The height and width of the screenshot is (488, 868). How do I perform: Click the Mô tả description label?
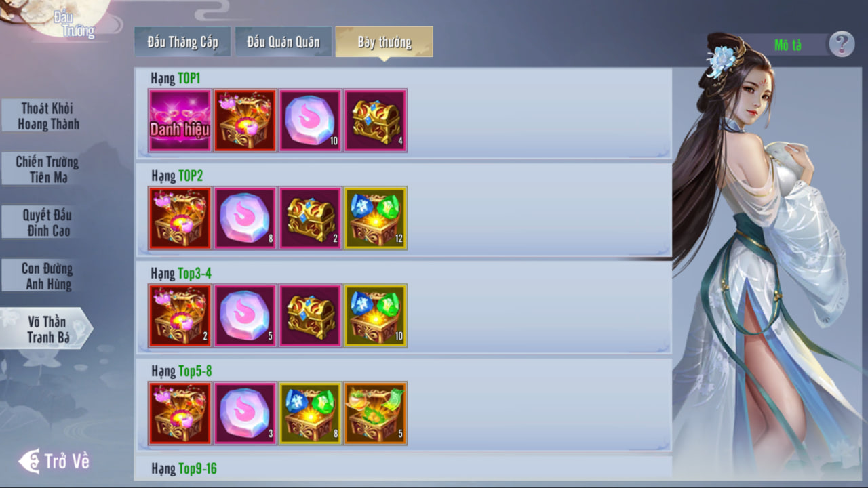[x=788, y=45]
